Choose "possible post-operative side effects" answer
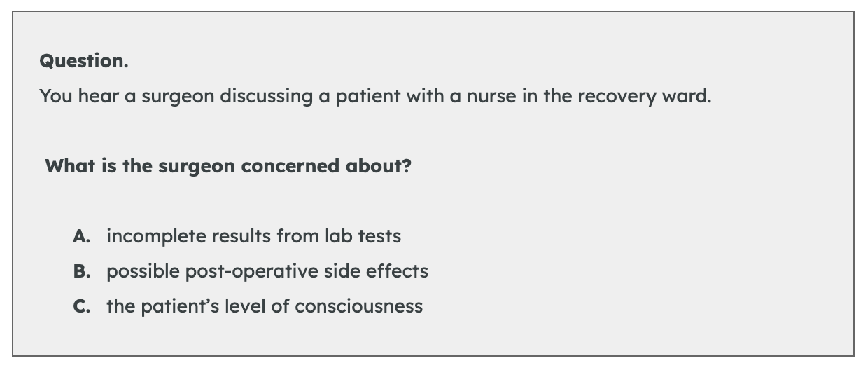 pyautogui.click(x=267, y=271)
